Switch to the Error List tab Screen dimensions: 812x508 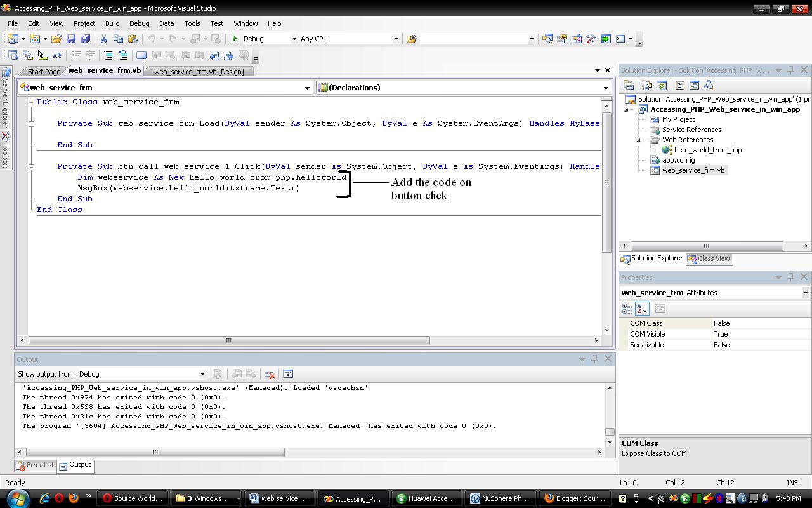pos(36,465)
